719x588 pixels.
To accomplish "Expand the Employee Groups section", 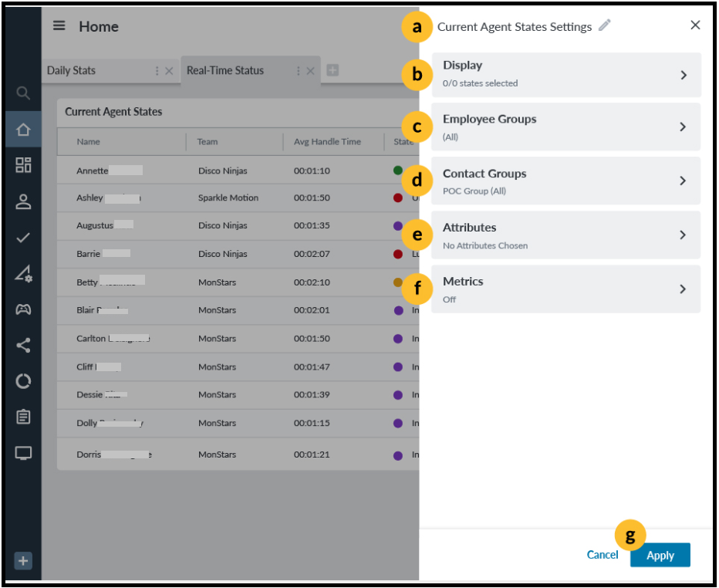I will pyautogui.click(x=566, y=127).
